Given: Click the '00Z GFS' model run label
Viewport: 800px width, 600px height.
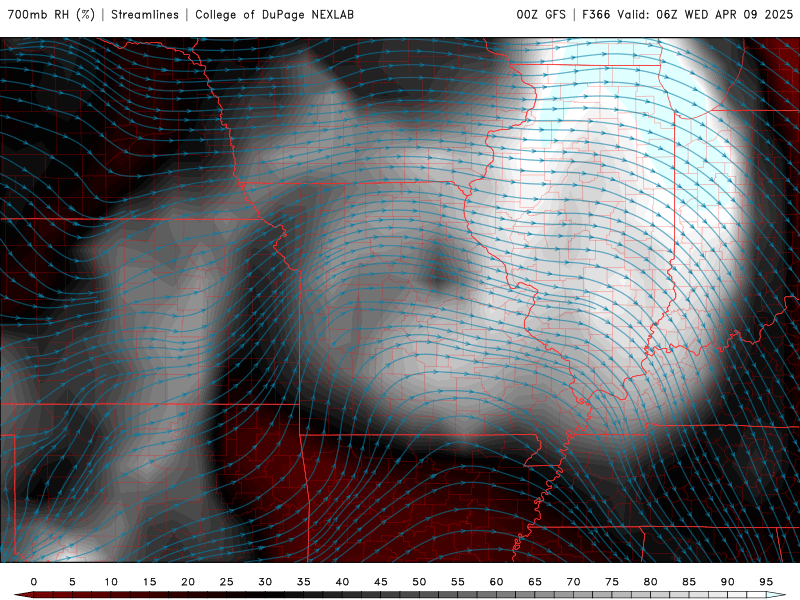Looking at the screenshot, I should click(541, 14).
